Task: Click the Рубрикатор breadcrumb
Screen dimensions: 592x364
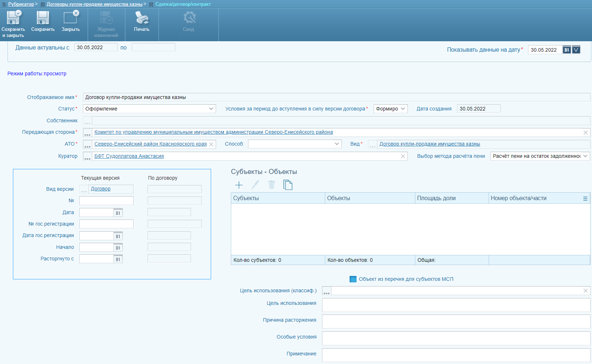Action: pos(21,4)
